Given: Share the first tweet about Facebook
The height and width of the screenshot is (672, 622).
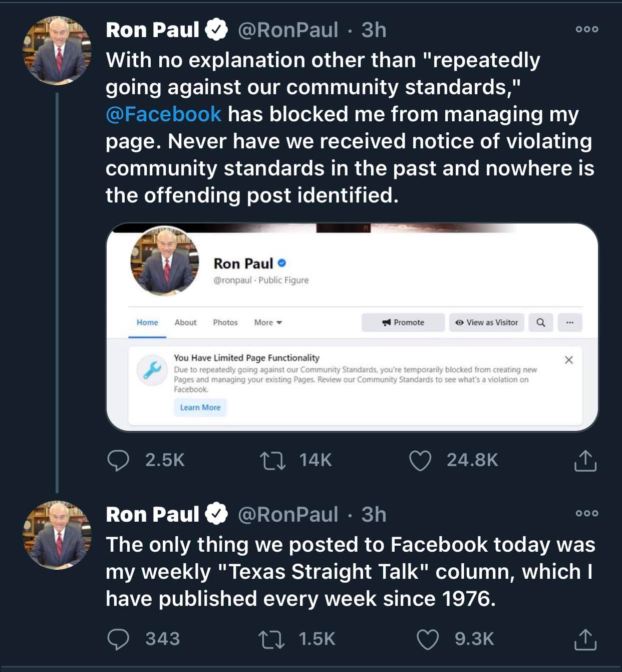Looking at the screenshot, I should 585,461.
